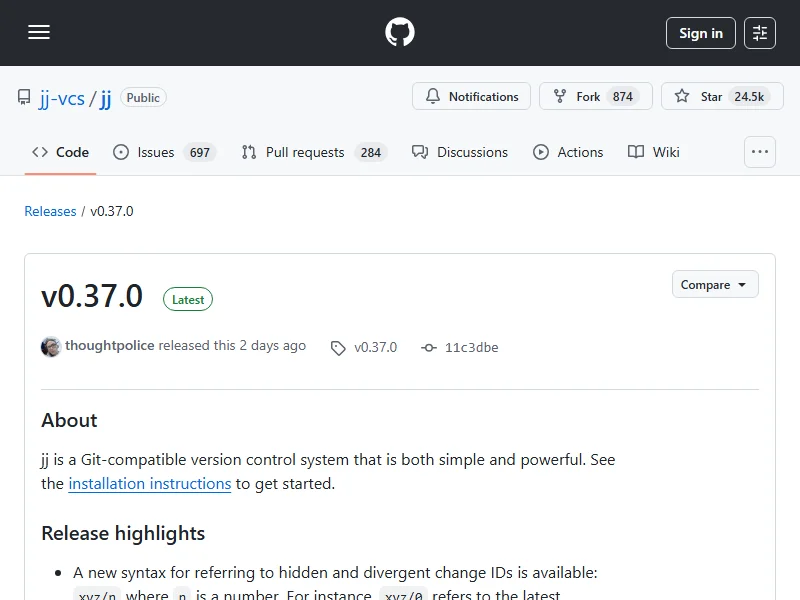This screenshot has height=600, width=800.
Task: Click the Notifications bell button
Action: [472, 97]
